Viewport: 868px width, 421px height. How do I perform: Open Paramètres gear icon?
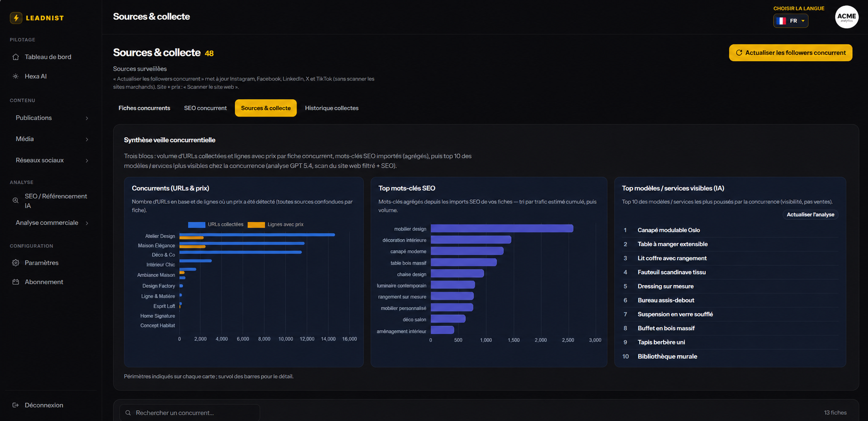15,263
